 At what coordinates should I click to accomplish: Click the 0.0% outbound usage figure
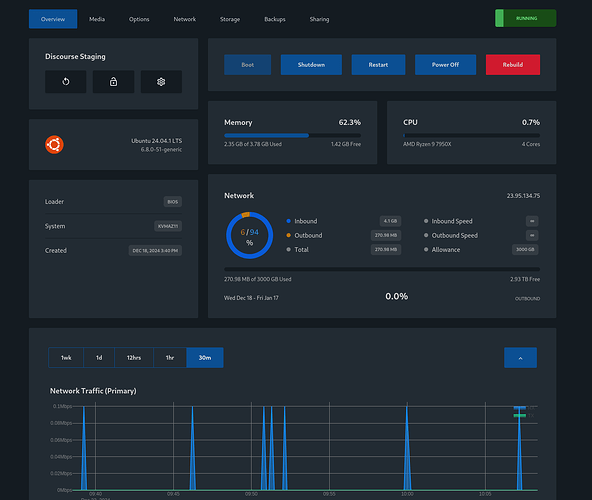pos(396,296)
